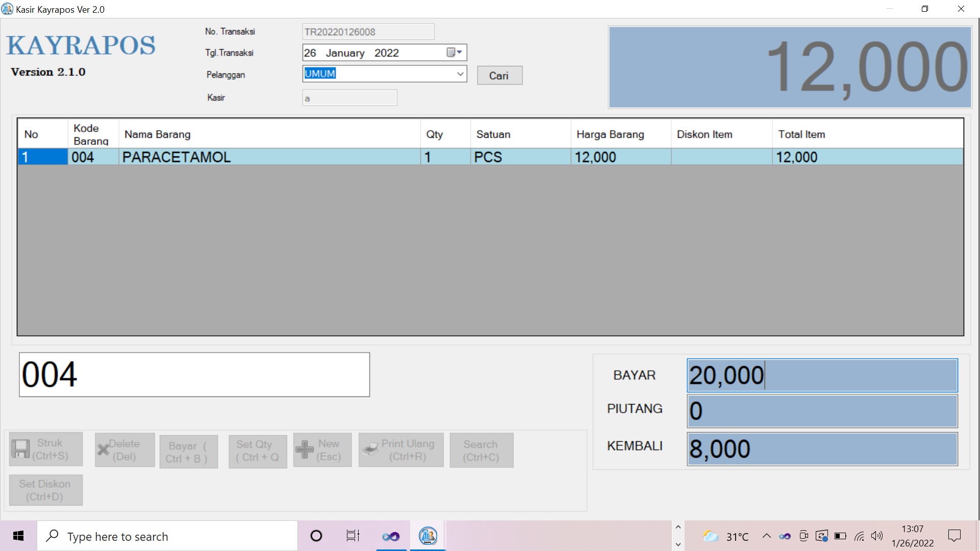Click the Struk save disk icon
This screenshot has height=551, width=980.
tap(20, 449)
